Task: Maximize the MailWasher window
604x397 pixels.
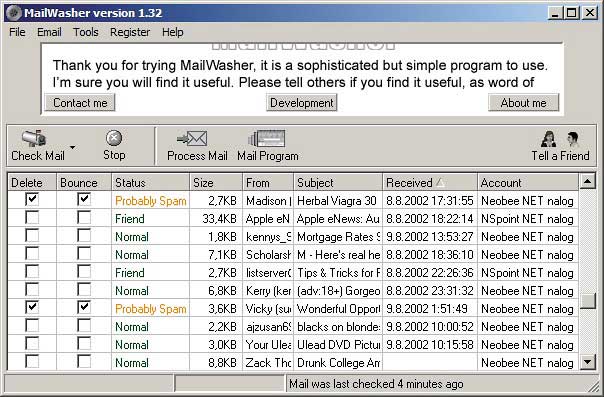Action: point(572,13)
